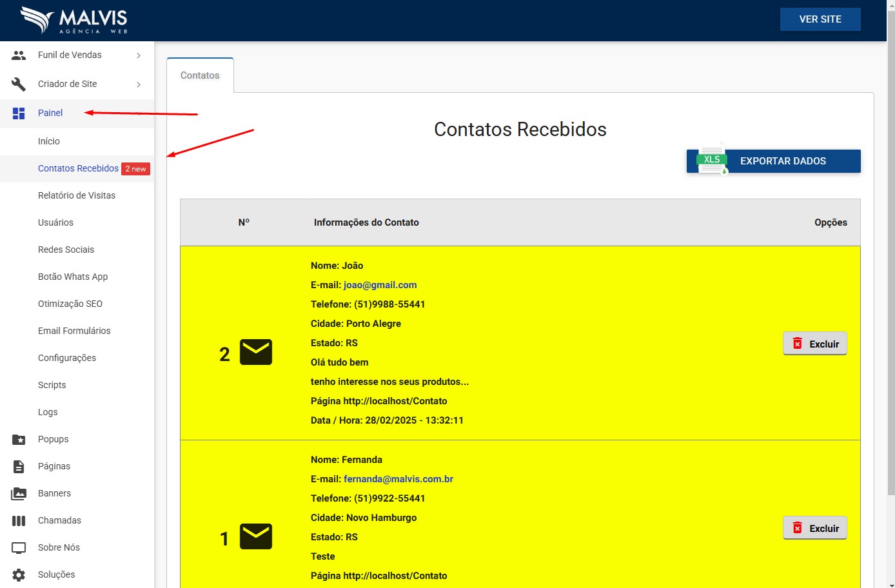This screenshot has width=895, height=588.
Task: Open Relatório de Visitas menu item
Action: pyautogui.click(x=77, y=195)
